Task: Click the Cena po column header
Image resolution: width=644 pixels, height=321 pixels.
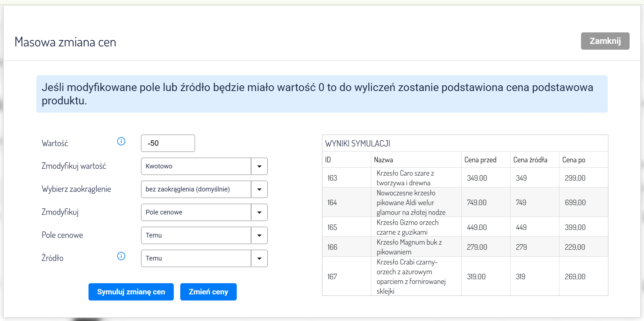Action: click(x=573, y=160)
